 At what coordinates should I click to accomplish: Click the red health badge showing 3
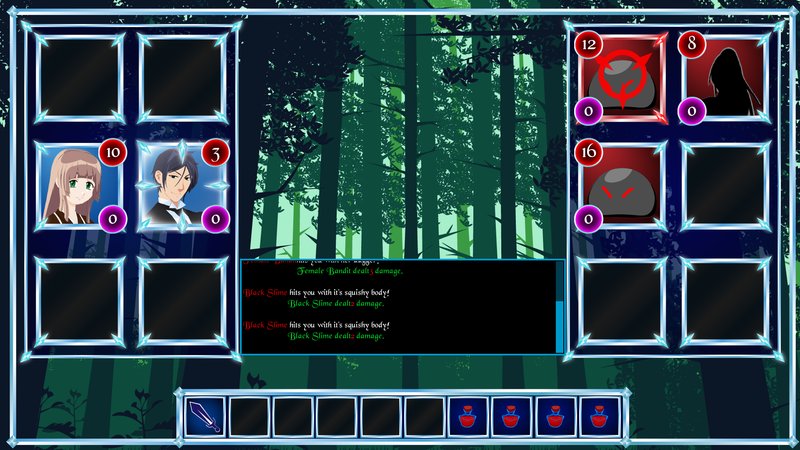216,153
